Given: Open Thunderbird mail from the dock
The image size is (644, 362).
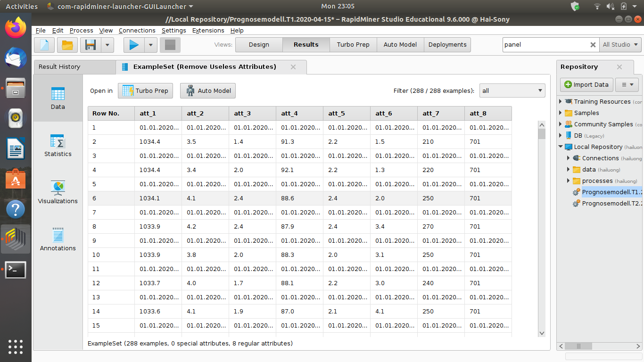Looking at the screenshot, I should (16, 57).
